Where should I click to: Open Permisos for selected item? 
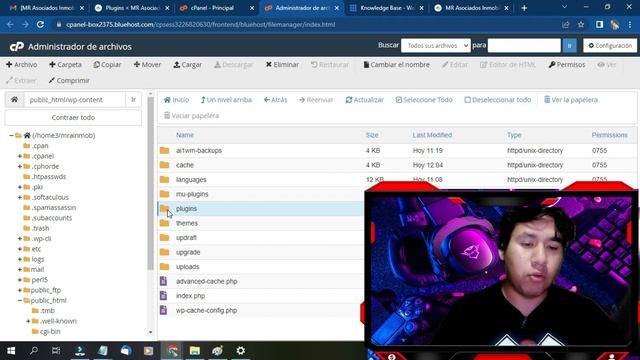pos(567,64)
